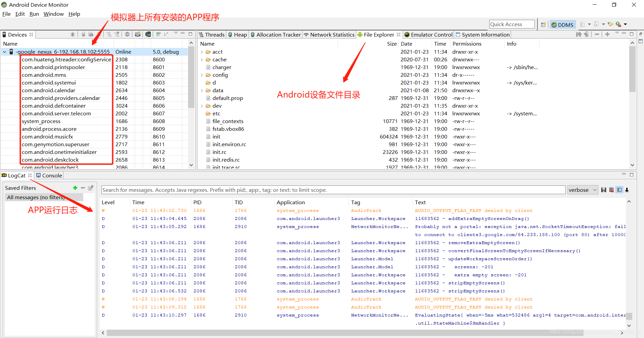This screenshot has height=338, width=644.
Task: Click the Delete selection minus icon in File Explorer
Action: 597,34
